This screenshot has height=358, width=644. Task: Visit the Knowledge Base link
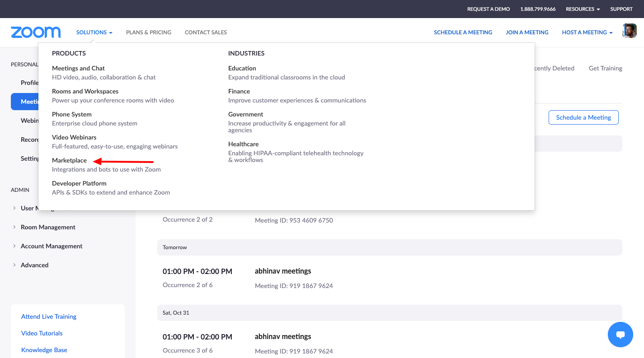point(44,350)
